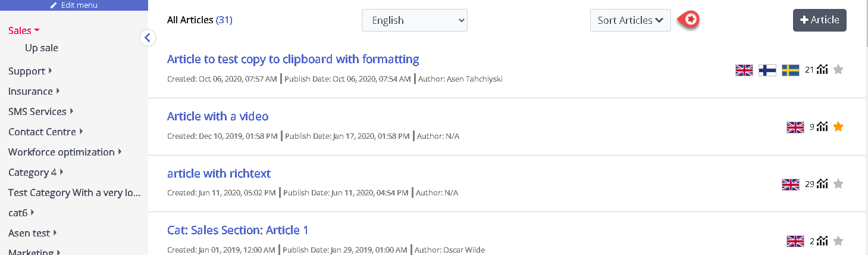The height and width of the screenshot is (255, 868).
Task: Open statistics chart icon for Article with a video
Action: point(822,127)
